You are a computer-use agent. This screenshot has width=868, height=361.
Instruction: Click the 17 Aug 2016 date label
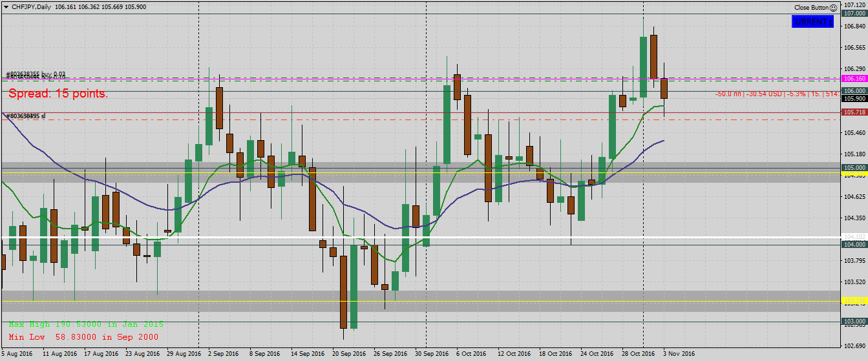tap(103, 354)
